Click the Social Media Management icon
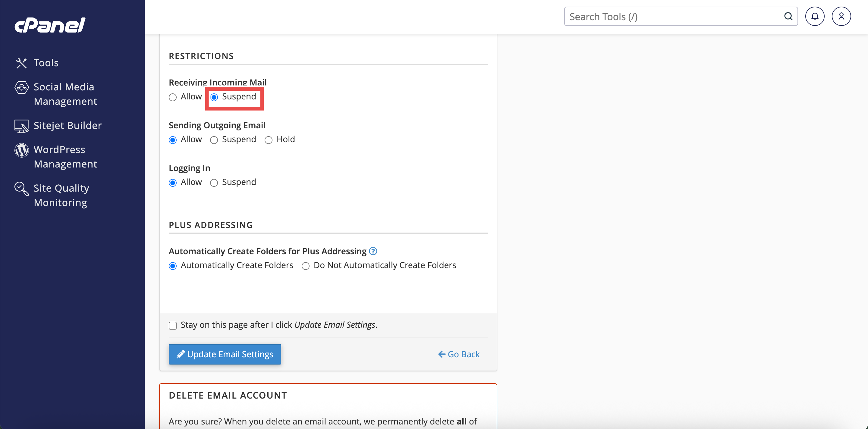The image size is (868, 429). click(21, 88)
